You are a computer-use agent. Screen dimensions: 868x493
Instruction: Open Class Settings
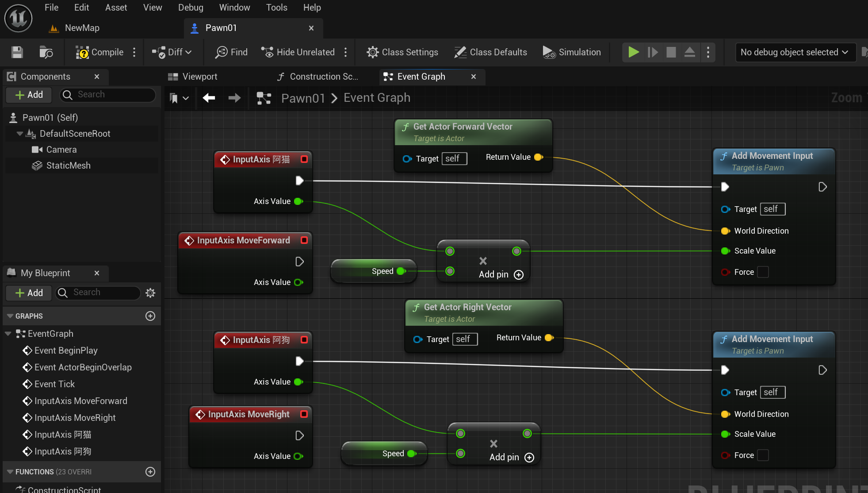[402, 52]
